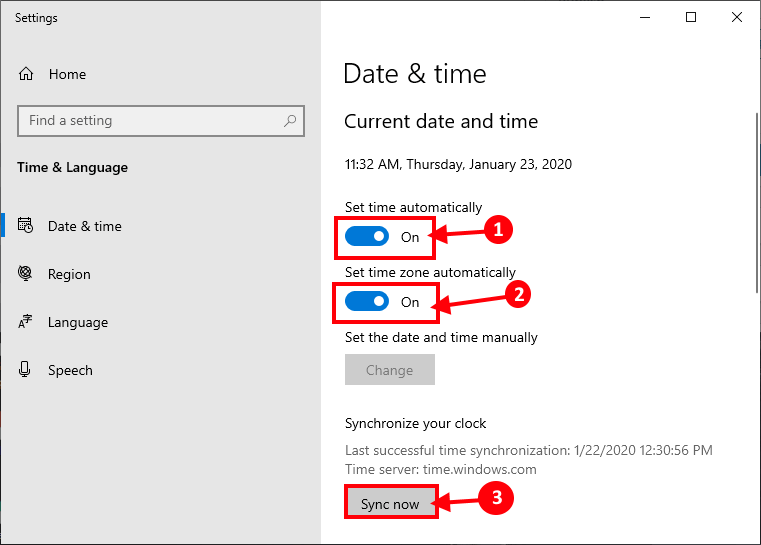The image size is (761, 545).
Task: Click the Region globe icon
Action: click(x=25, y=273)
